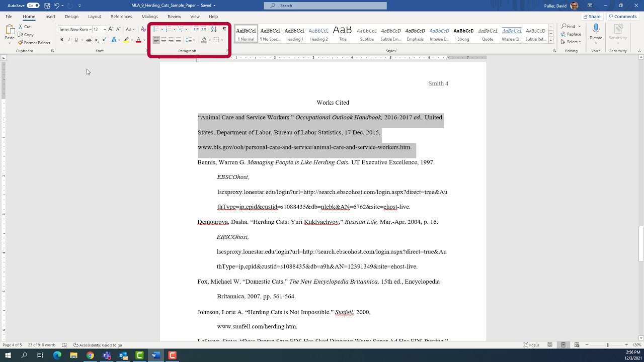644x362 pixels.
Task: Show paragraph marks with pilcrow icon
Action: [x=224, y=29]
